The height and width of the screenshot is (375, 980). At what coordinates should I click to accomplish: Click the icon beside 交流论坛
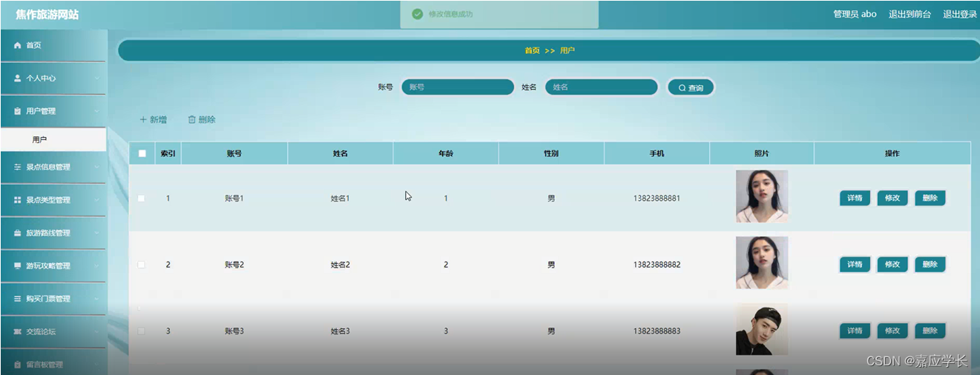tap(18, 332)
